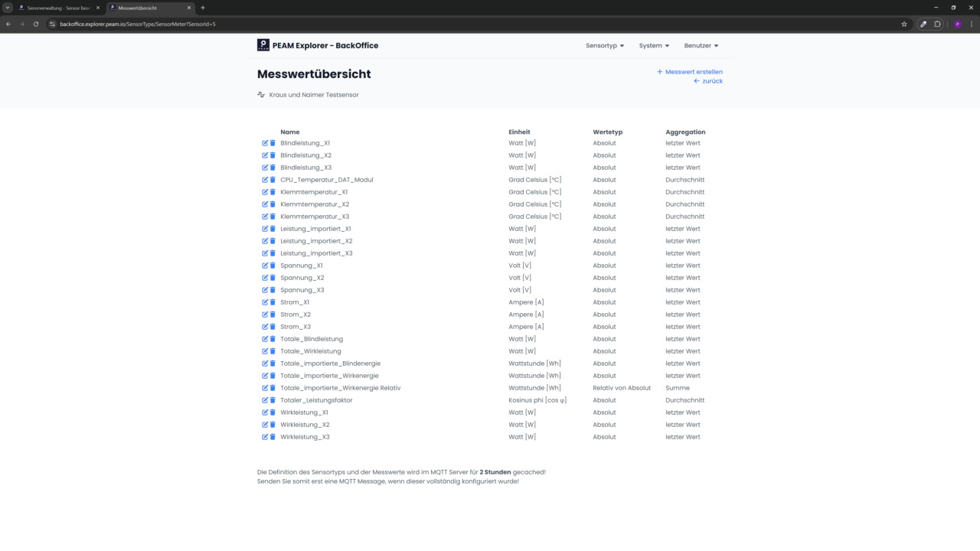Screen dimensions: 980x551
Task: Click the browser address bar
Action: (459, 24)
